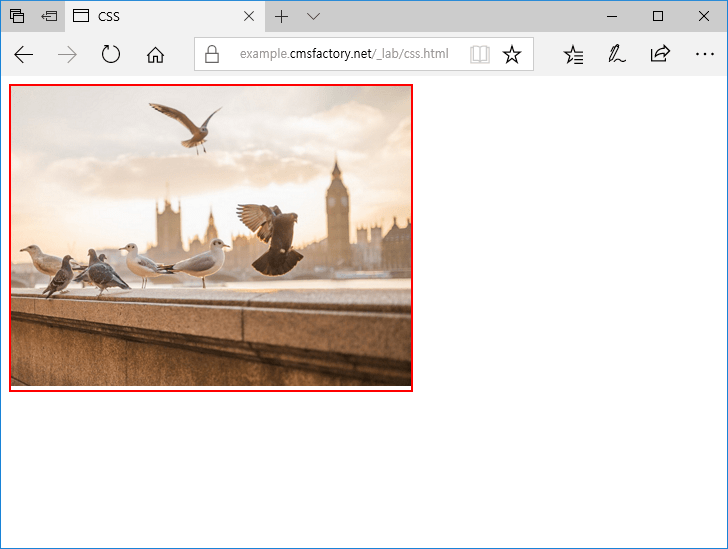Open Settings and more menu
728x549 pixels.
click(x=705, y=54)
